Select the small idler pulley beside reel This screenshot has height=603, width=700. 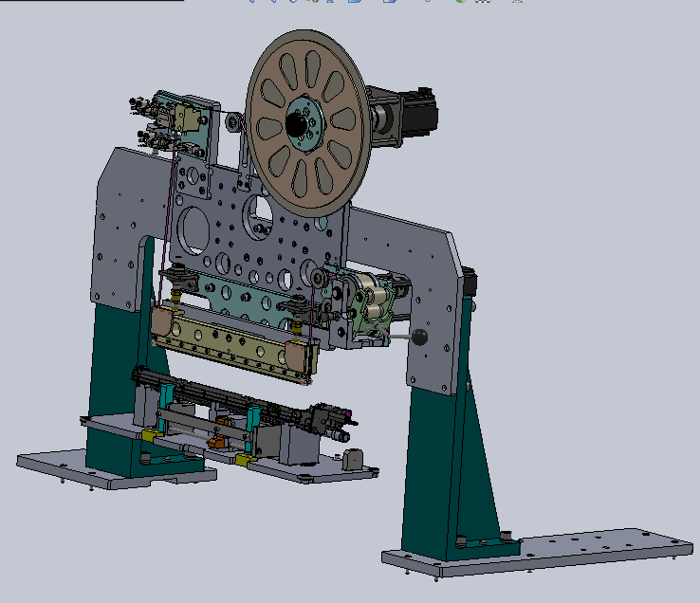233,121
